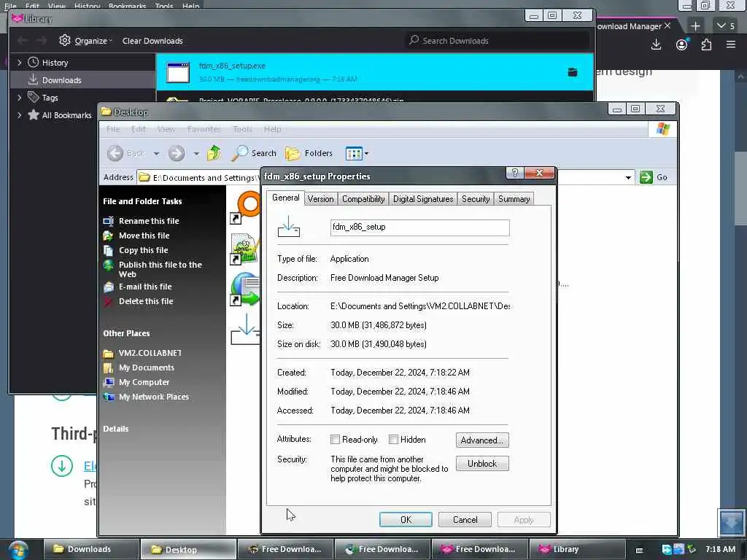
Task: Switch to Desktop taskbar button
Action: tap(189, 550)
